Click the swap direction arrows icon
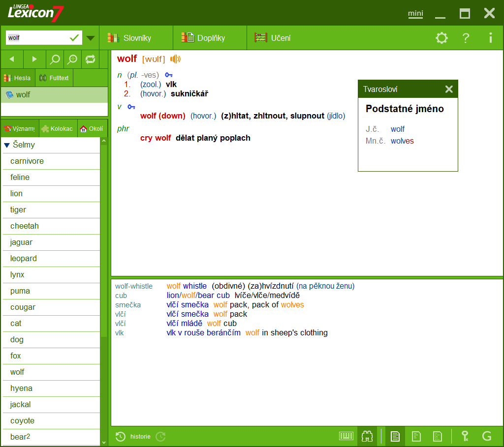Image resolution: width=504 pixels, height=447 pixels. [91, 59]
